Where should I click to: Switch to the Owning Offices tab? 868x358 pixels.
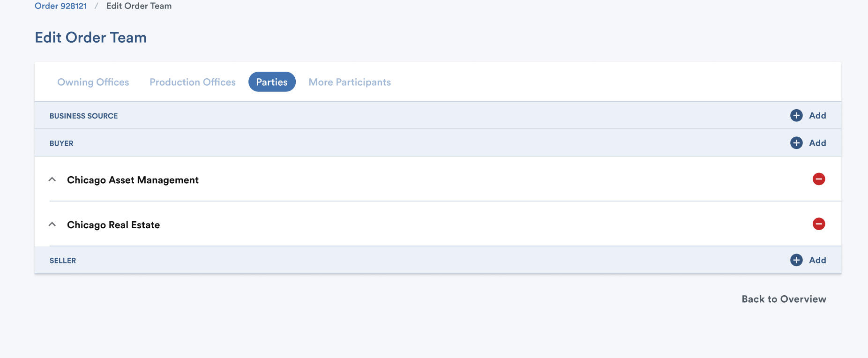(x=93, y=82)
